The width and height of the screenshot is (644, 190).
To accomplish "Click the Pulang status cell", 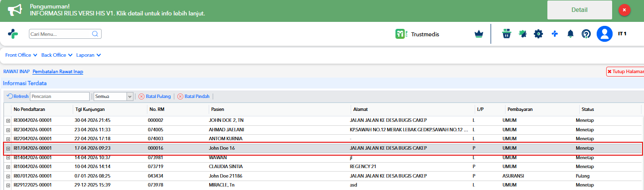I will 583,176.
